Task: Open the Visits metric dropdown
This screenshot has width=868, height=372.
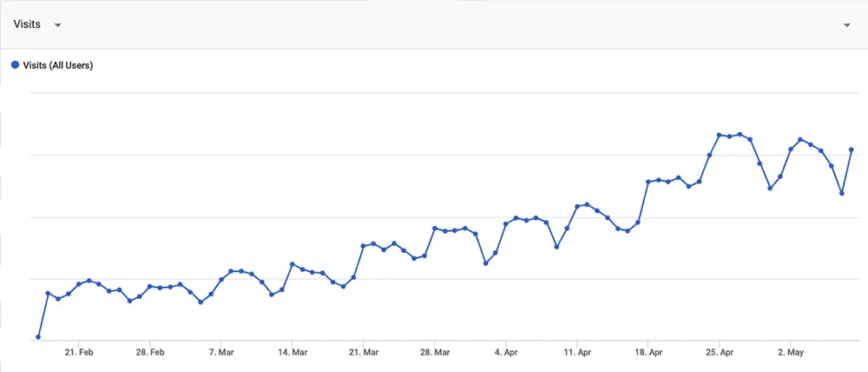Action: click(x=57, y=25)
